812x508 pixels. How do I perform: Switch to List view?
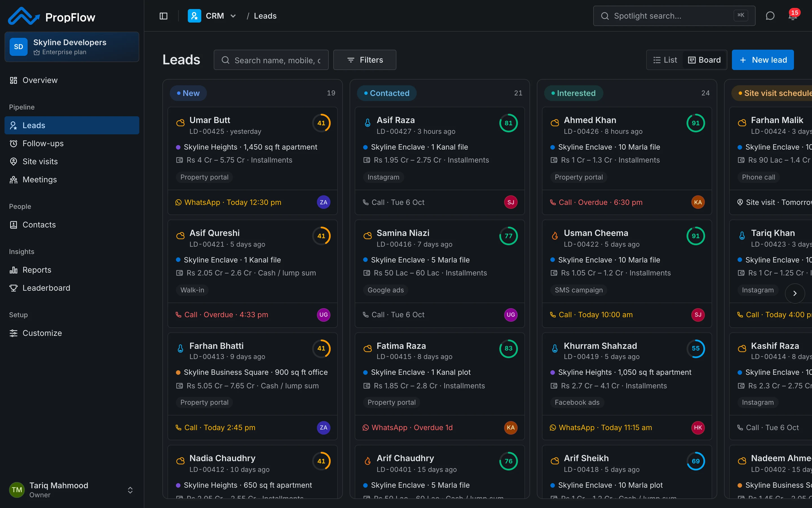point(665,60)
